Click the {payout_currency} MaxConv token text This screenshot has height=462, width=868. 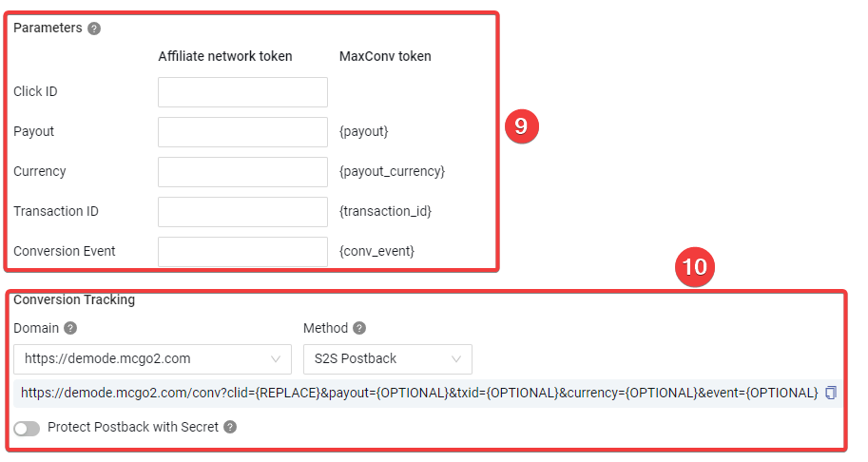392,171
